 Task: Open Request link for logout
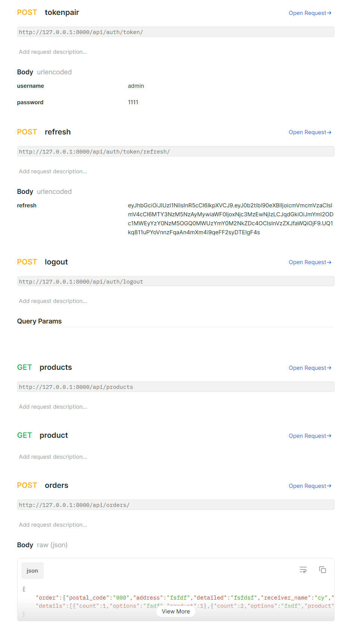click(310, 262)
